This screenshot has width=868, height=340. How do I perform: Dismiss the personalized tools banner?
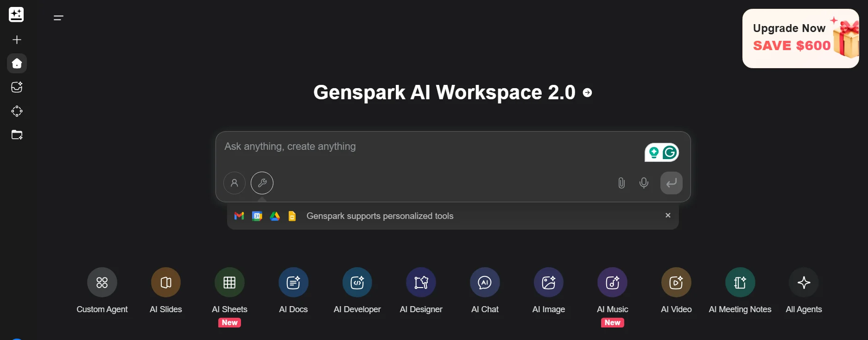tap(668, 215)
